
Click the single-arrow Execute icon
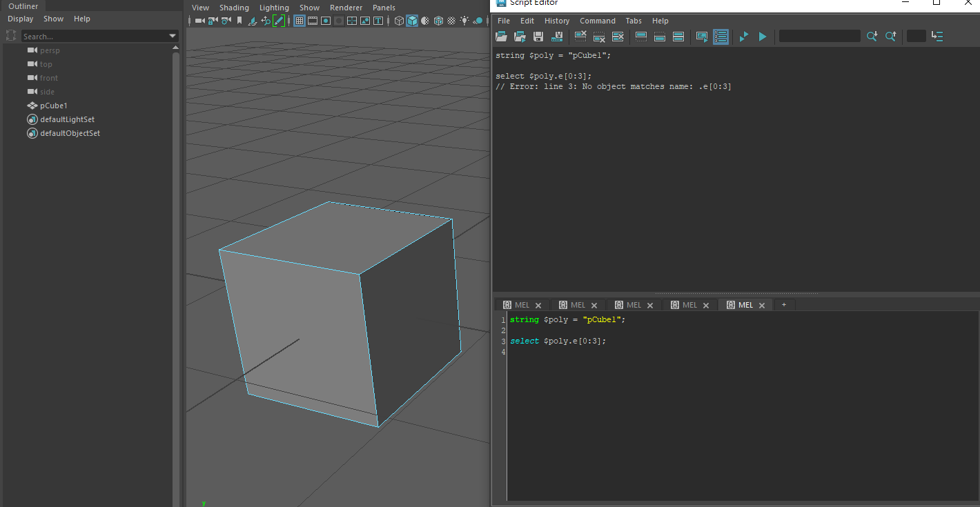tap(762, 37)
